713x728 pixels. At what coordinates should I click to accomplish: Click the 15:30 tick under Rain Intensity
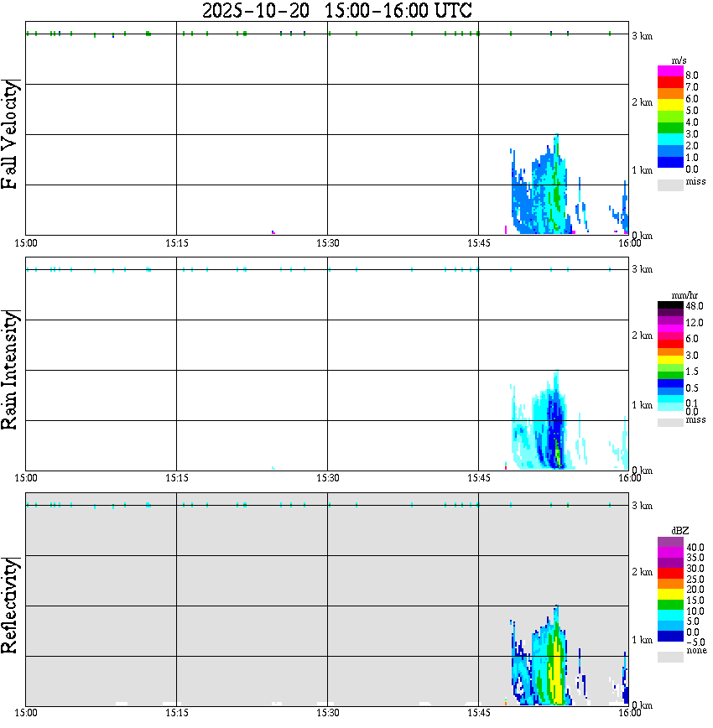327,478
